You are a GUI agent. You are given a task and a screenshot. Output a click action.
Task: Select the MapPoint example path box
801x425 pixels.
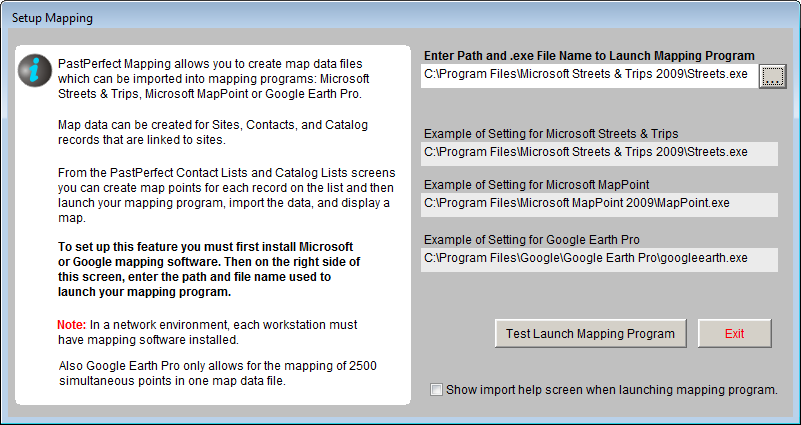[599, 204]
